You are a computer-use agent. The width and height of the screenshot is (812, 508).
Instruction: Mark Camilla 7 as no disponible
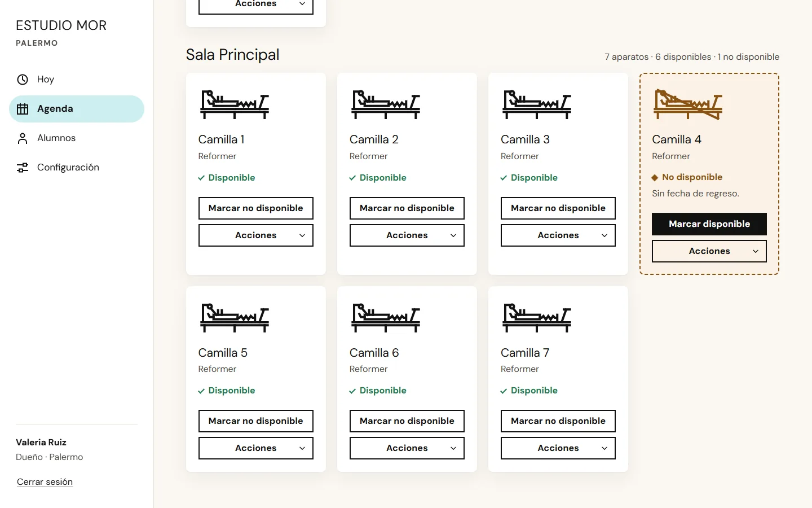pyautogui.click(x=558, y=421)
